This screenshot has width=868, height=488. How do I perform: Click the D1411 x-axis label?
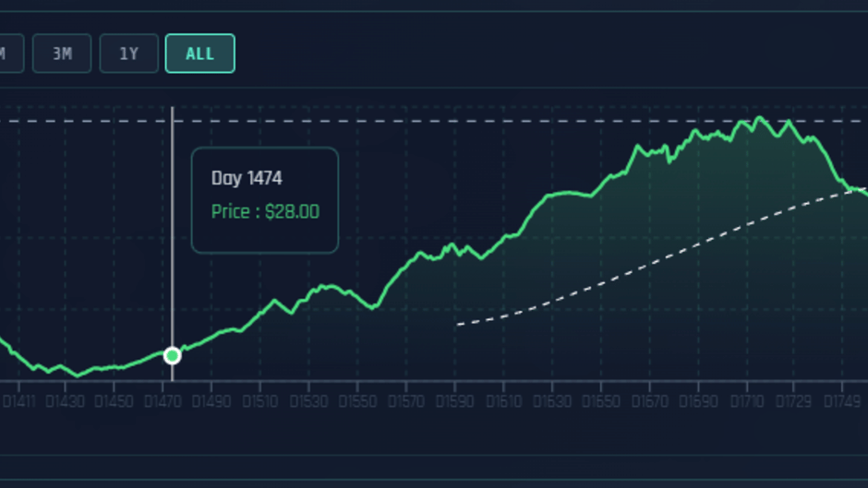[18, 402]
